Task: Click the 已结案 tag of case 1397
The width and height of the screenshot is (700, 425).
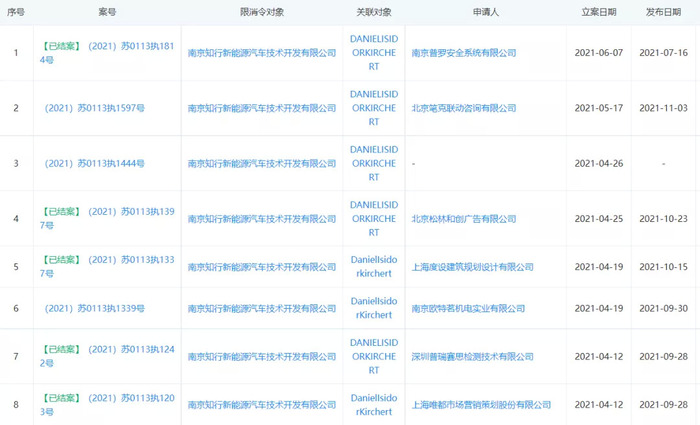Action: (62, 212)
